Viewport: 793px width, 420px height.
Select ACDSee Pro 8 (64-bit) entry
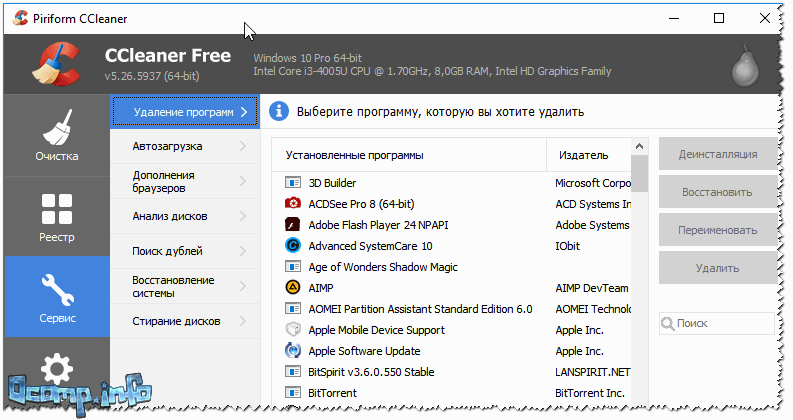361,204
